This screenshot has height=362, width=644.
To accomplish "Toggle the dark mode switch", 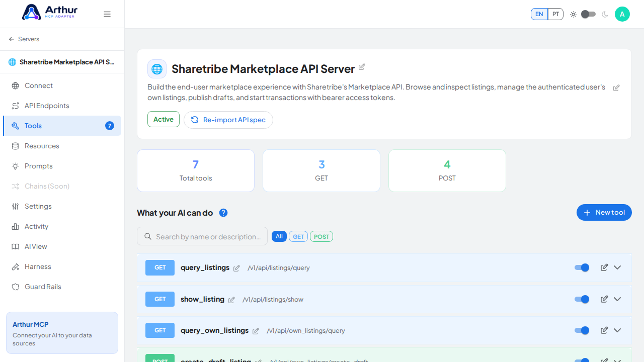I will pos(588,14).
